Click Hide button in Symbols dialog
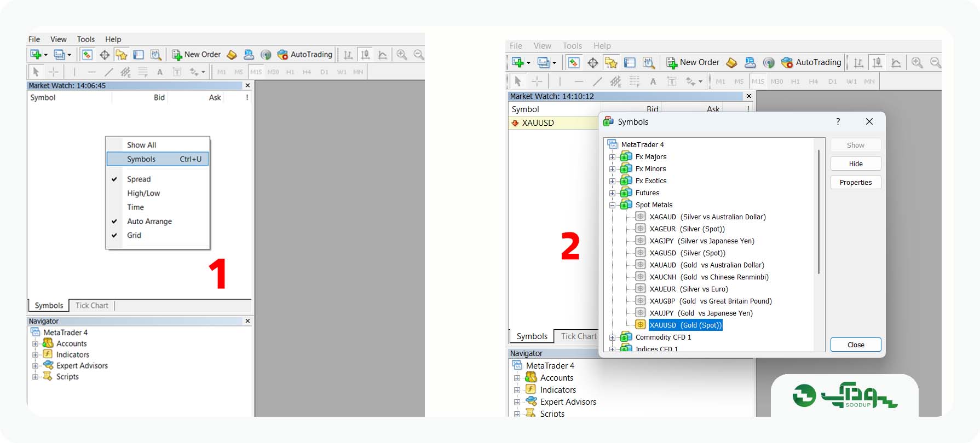Image resolution: width=980 pixels, height=443 pixels. (856, 164)
